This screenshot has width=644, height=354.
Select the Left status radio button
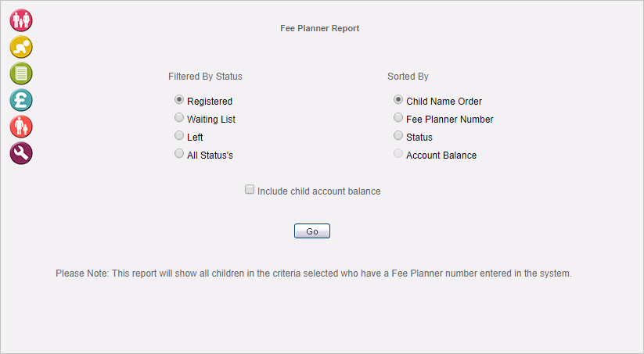tap(179, 135)
